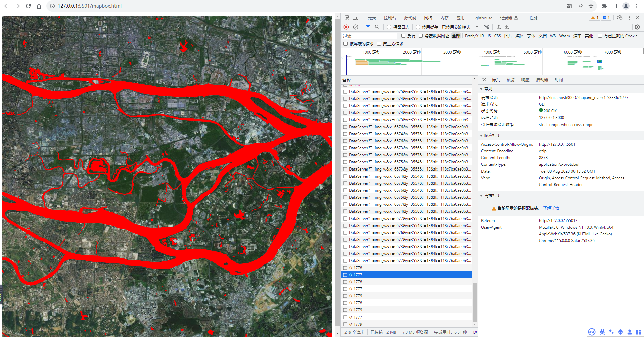The width and height of the screenshot is (644, 337).
Task: Stop recording network log
Action: 346,27
